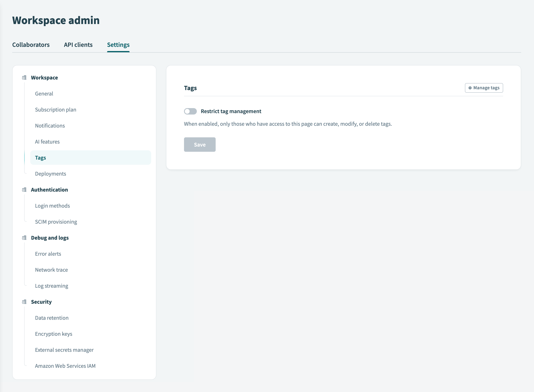Image resolution: width=534 pixels, height=392 pixels.
Task: Open Amazon Web Services IAM settings
Action: pyautogui.click(x=65, y=366)
